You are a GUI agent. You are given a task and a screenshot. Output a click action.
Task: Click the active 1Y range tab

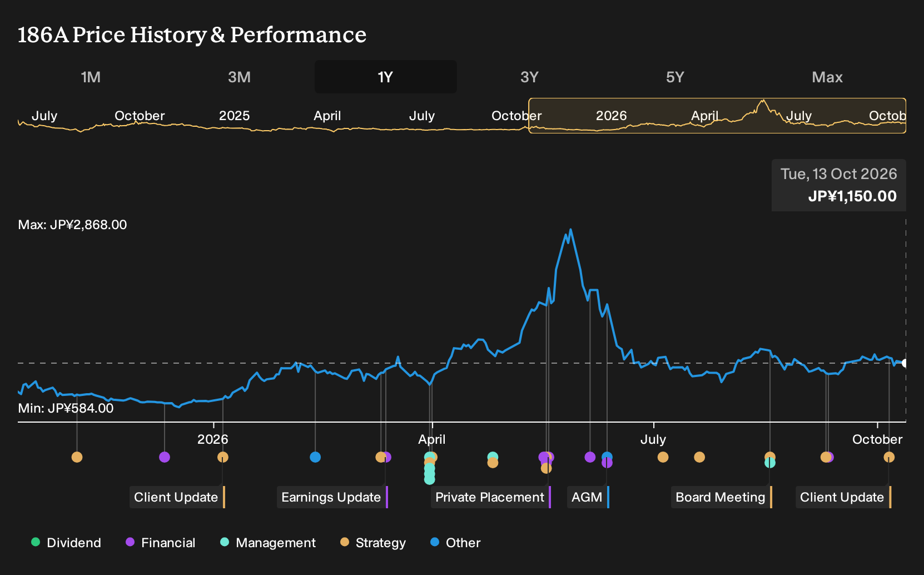tap(386, 77)
